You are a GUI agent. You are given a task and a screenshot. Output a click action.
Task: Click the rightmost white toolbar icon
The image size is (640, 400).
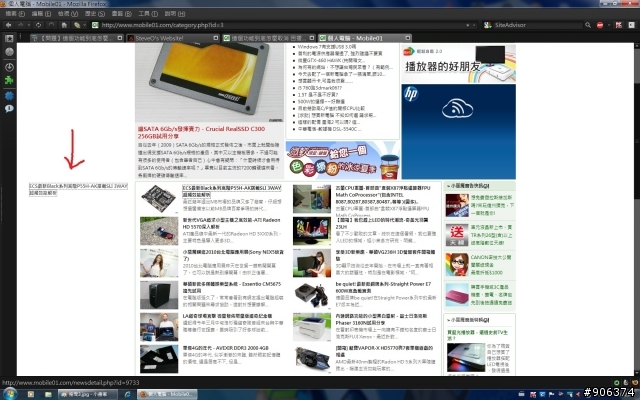(x=631, y=25)
